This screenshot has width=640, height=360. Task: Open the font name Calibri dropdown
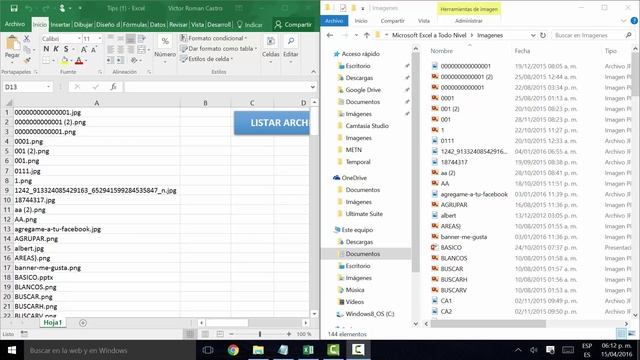pyautogui.click(x=79, y=38)
